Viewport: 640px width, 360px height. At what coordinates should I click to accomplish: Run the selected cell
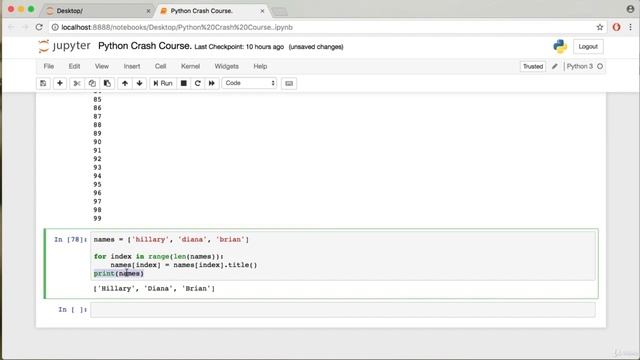tap(162, 83)
